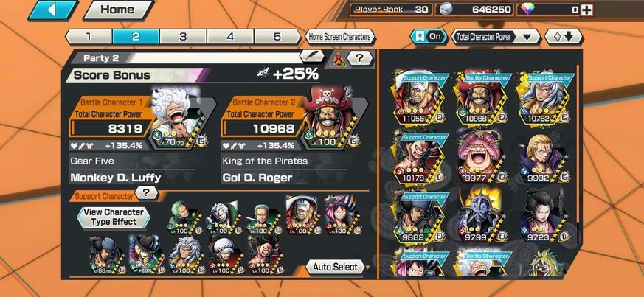
Task: Click the Auto Select button
Action: click(x=335, y=267)
